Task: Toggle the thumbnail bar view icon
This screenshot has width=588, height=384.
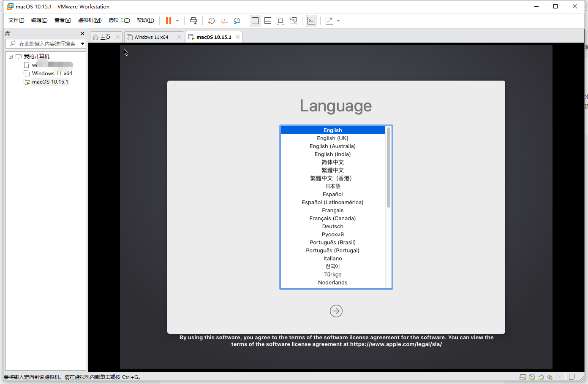Action: pos(268,21)
